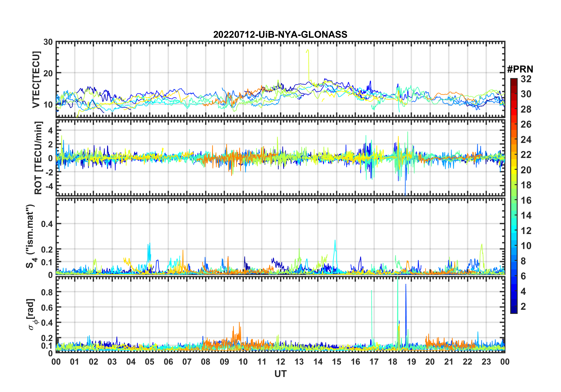Click the #PRN colorbar title
Screen dimensions: 561x392
coord(520,69)
